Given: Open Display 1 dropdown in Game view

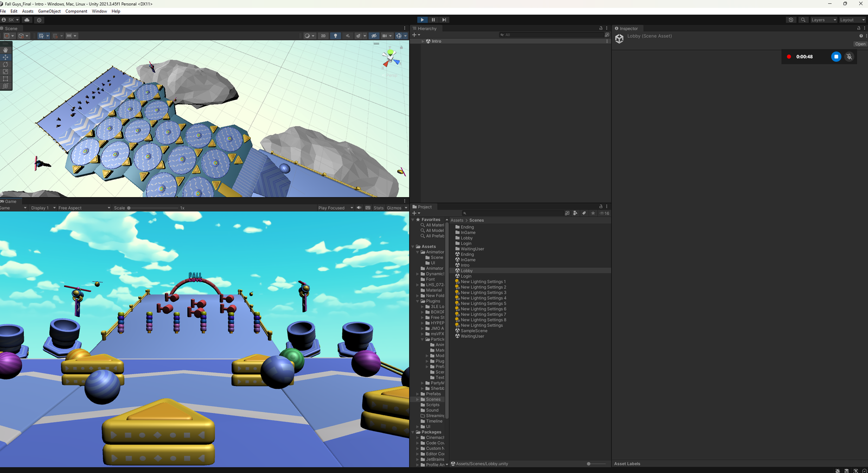Looking at the screenshot, I should [x=43, y=208].
